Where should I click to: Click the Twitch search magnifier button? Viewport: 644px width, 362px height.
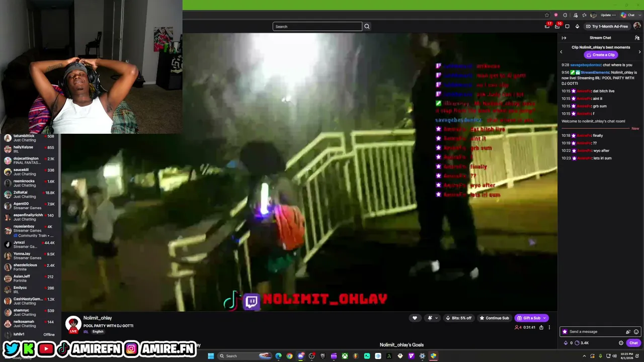click(x=367, y=26)
